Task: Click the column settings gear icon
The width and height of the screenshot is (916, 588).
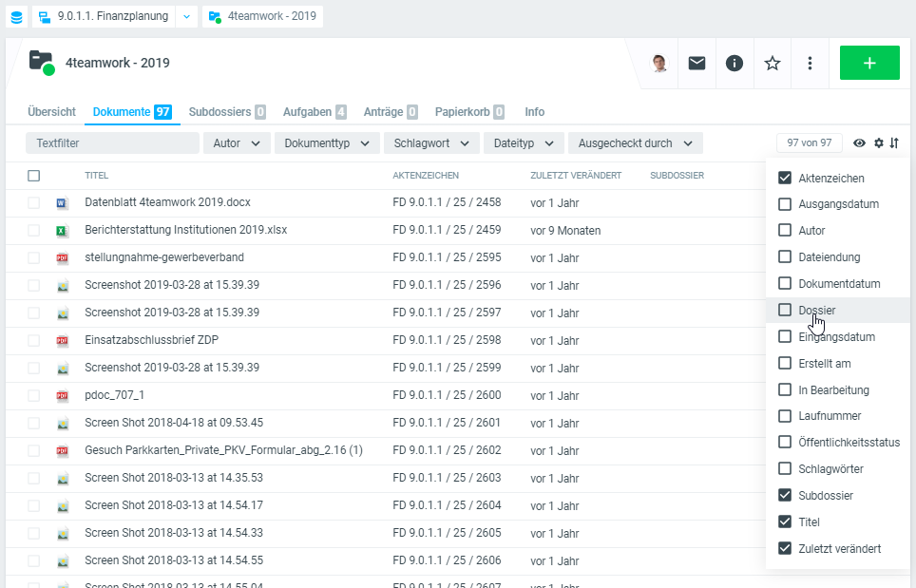Action: pyautogui.click(x=879, y=143)
